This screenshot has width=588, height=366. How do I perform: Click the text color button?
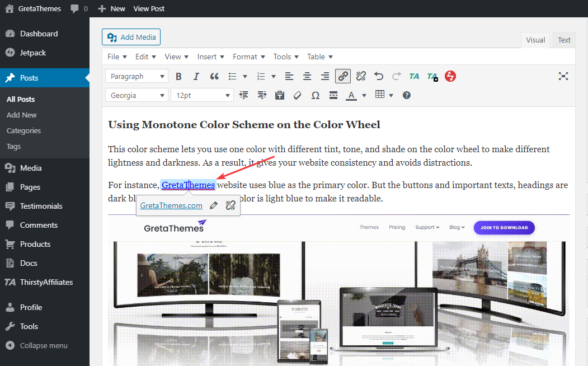[351, 95]
